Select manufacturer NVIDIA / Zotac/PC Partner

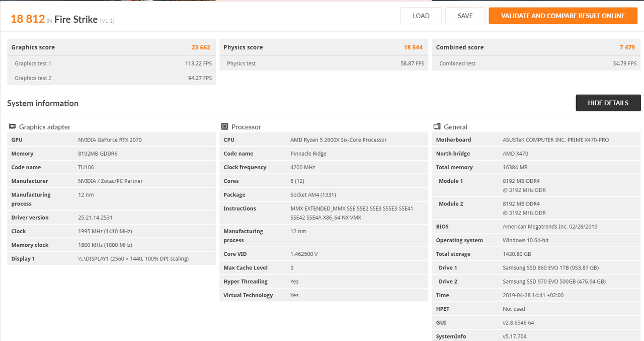(111, 181)
